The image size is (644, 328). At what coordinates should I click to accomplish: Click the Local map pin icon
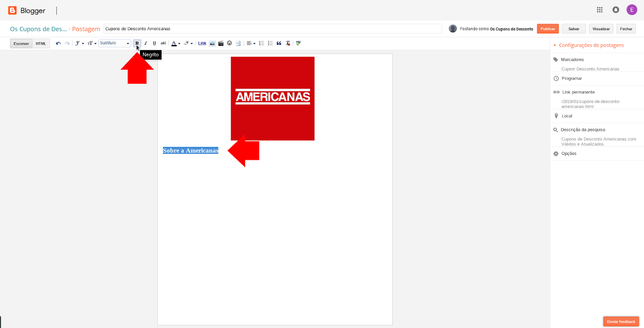click(x=556, y=116)
